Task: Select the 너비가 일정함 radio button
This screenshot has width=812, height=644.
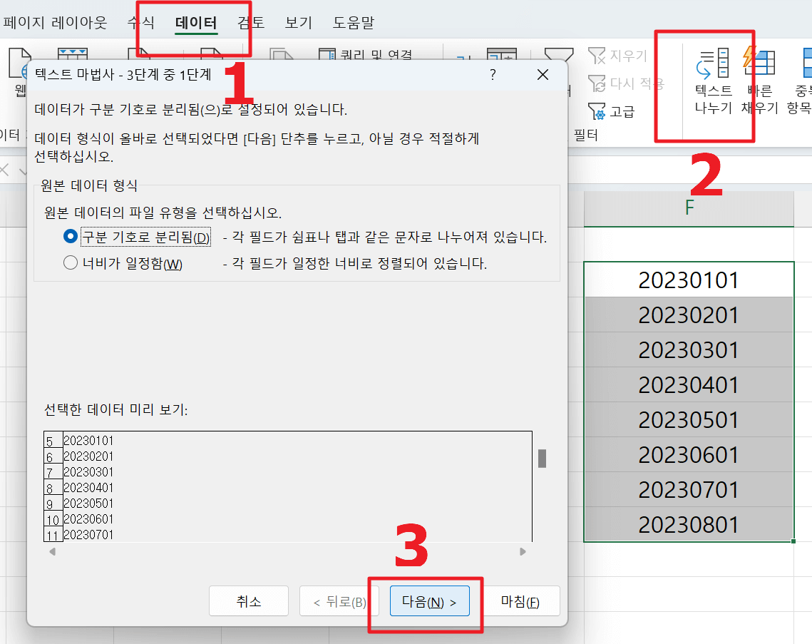Action: [x=69, y=262]
